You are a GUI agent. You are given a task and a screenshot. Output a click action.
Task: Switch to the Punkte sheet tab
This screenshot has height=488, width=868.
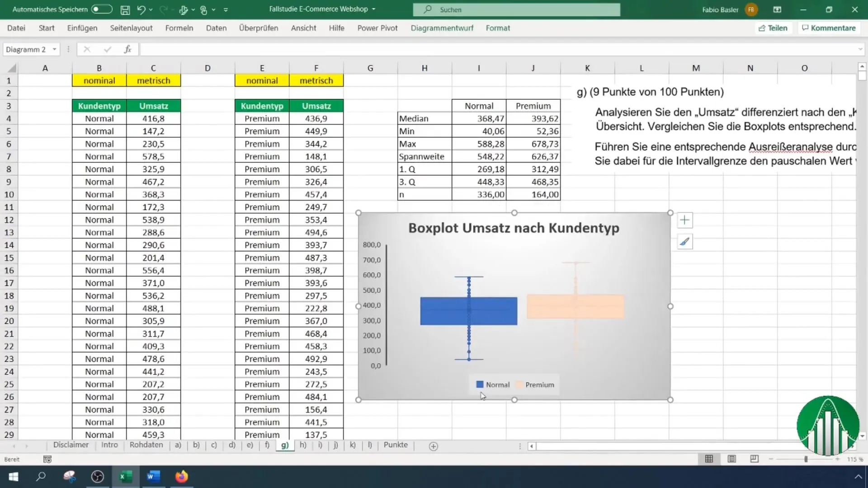point(396,445)
